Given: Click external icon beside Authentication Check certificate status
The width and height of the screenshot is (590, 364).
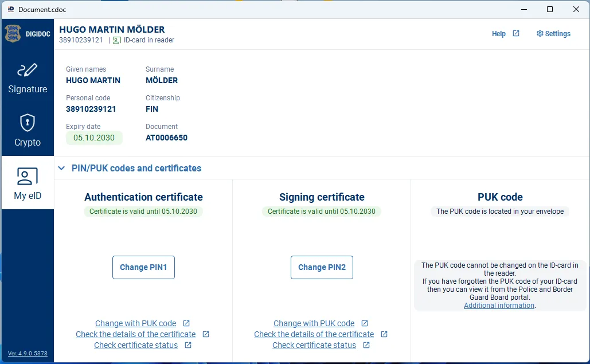Looking at the screenshot, I should tap(188, 345).
